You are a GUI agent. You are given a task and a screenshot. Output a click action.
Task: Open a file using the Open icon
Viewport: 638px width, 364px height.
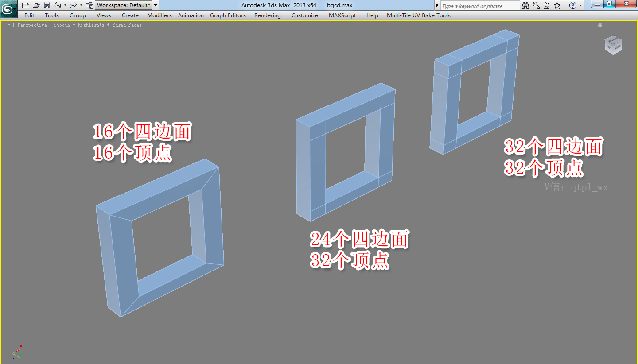tap(36, 5)
